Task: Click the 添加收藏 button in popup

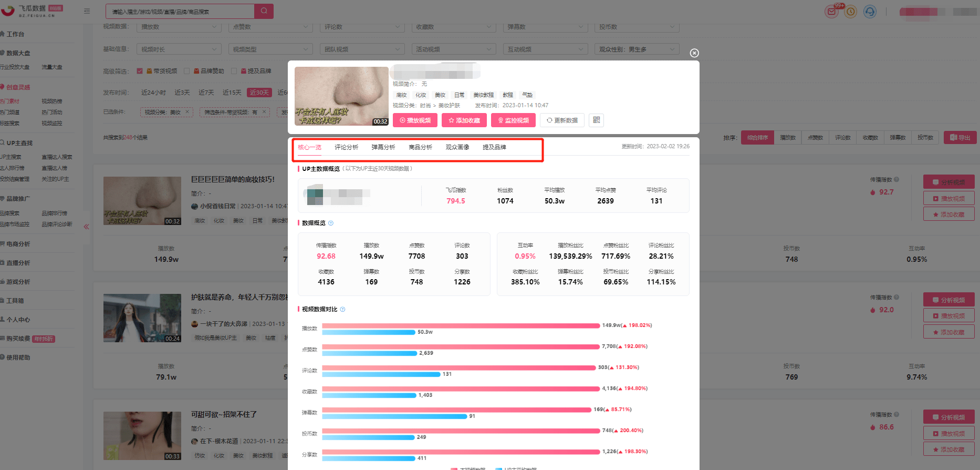Action: [x=464, y=120]
